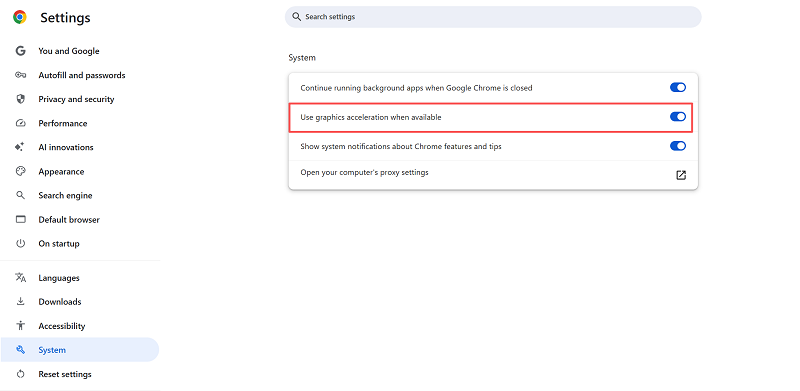Toggle off background apps when Chrome is closed
Screen dimensions: 800x391
coord(678,87)
